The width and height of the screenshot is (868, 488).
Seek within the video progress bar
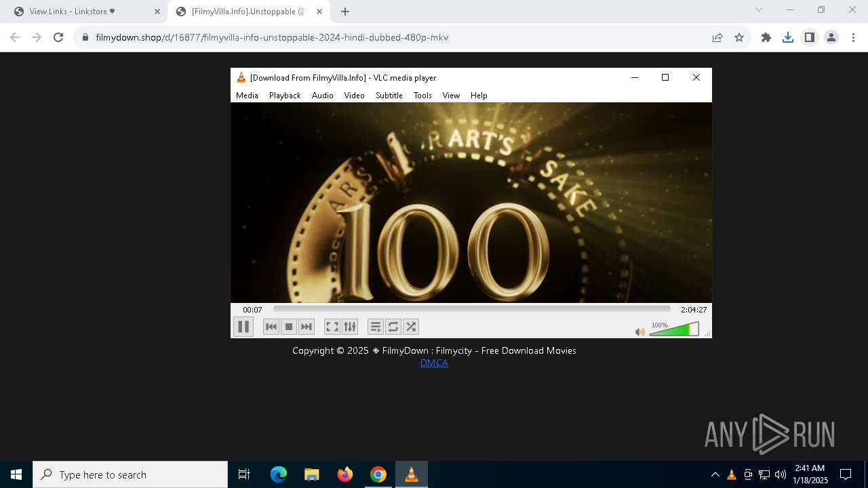point(471,309)
